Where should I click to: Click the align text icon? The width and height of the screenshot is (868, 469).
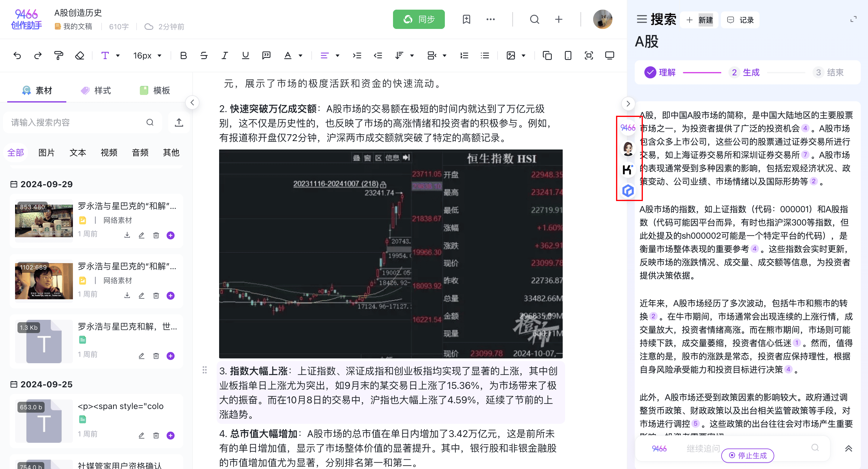click(324, 55)
